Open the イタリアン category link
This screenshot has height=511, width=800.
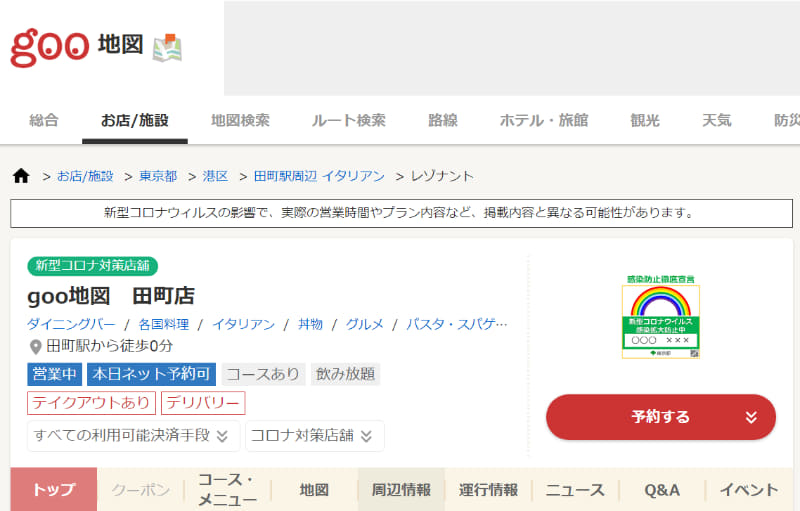[243, 324]
